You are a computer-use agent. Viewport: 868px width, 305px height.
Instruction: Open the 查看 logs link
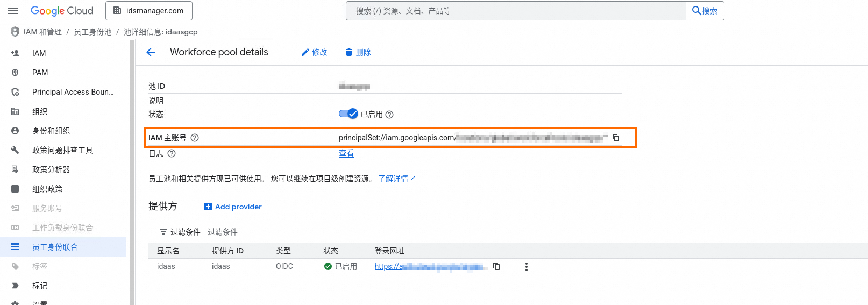coord(346,153)
